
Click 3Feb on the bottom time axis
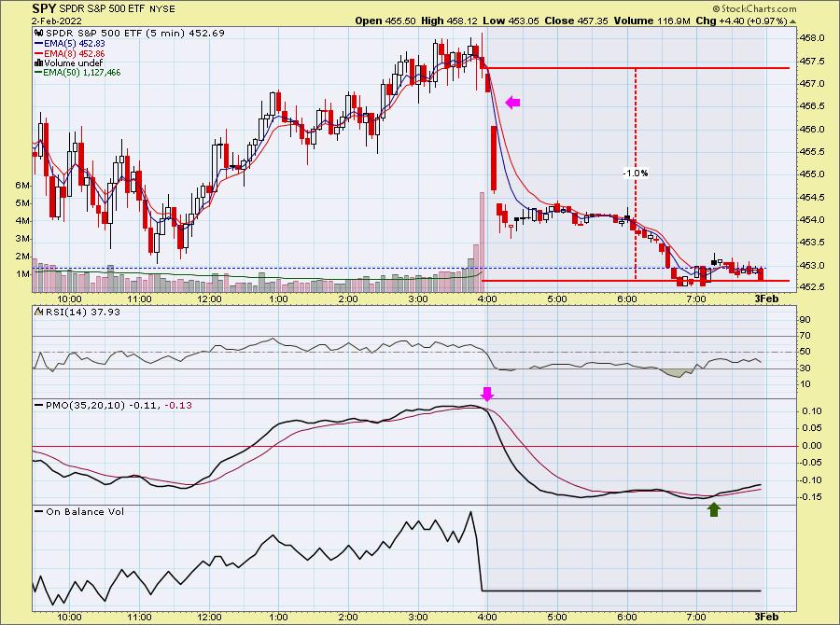coord(766,617)
